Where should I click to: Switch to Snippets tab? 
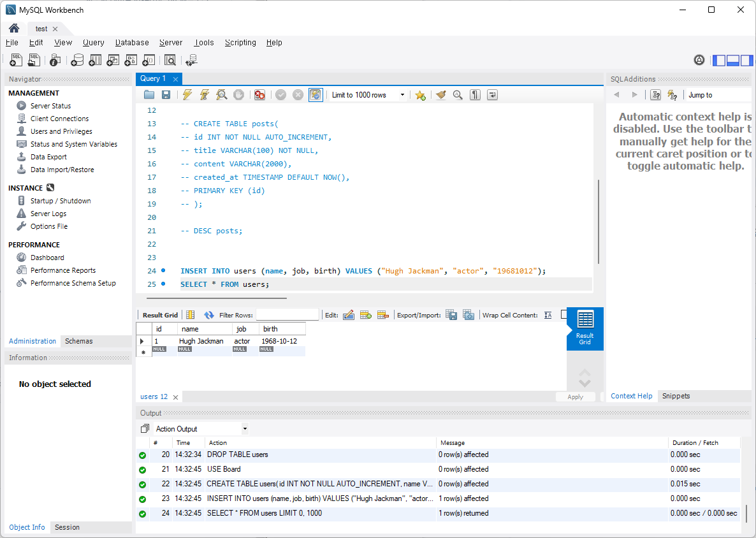(676, 396)
